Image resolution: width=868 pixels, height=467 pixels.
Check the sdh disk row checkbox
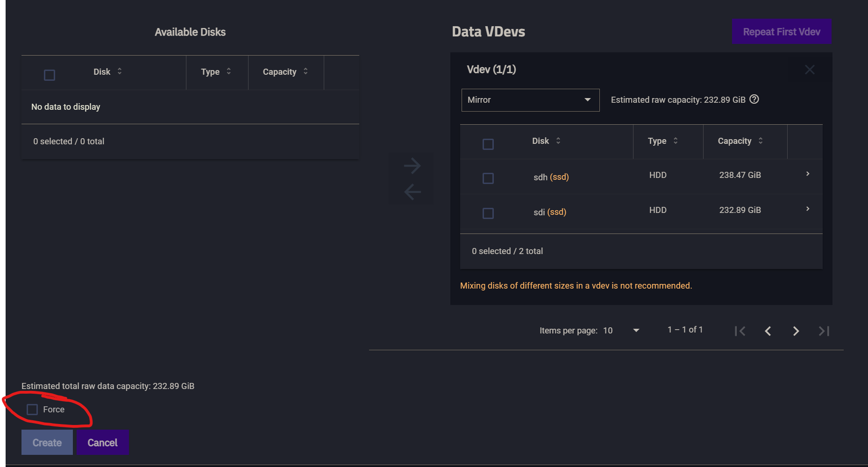point(488,178)
